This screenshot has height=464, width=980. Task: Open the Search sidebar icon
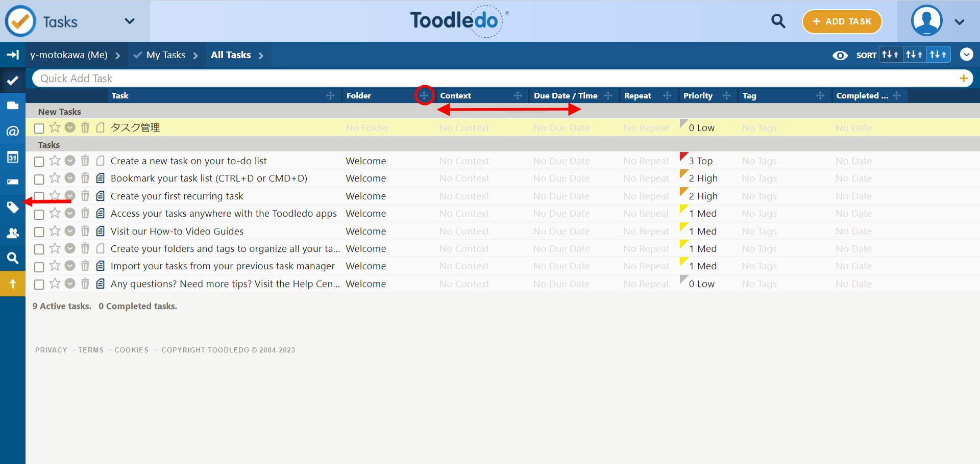(13, 258)
